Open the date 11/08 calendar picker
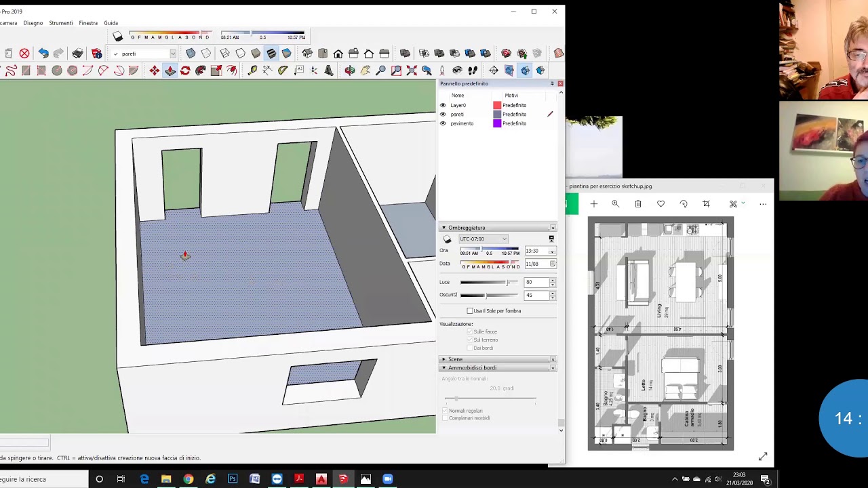Viewport: 868px width, 488px height. click(x=553, y=264)
